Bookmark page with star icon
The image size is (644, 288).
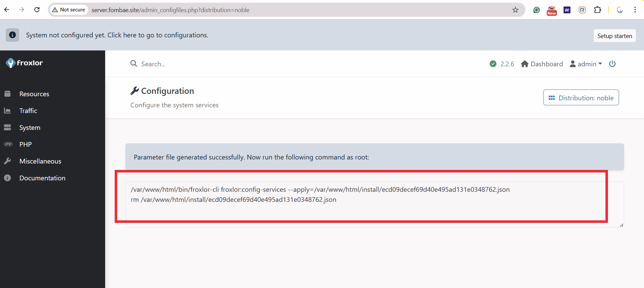tap(515, 10)
